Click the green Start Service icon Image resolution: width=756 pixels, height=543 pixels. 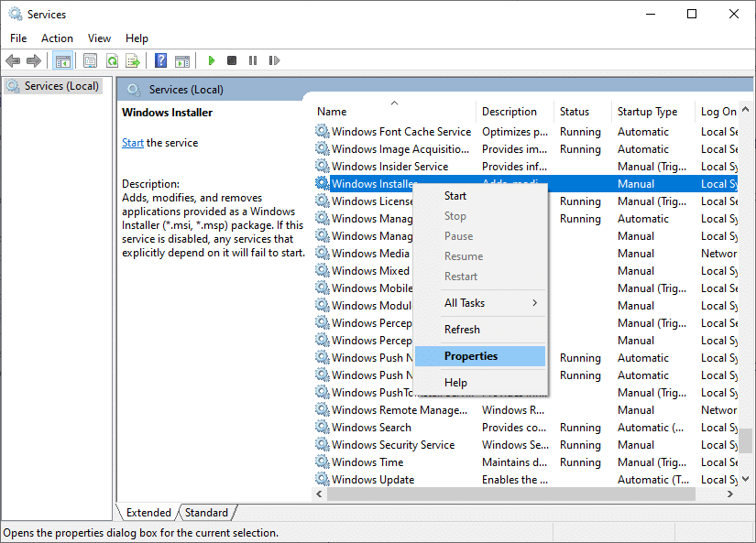[x=211, y=60]
